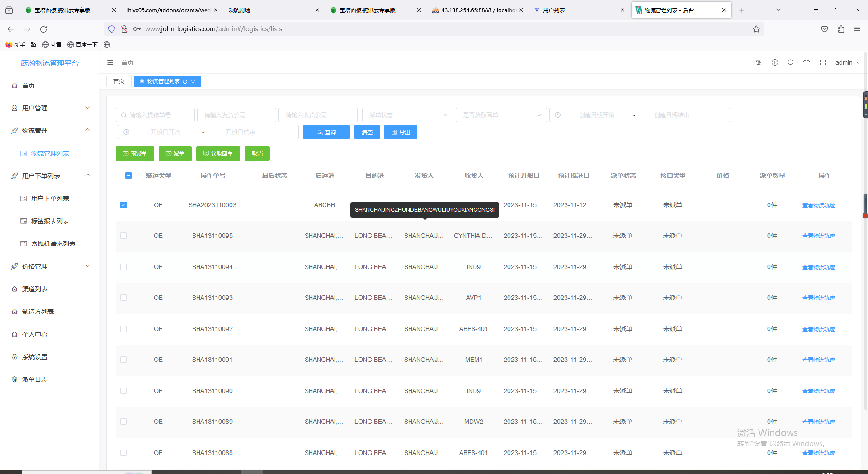Click the 首页 home icon in sidebar
This screenshot has width=868, height=474.
pos(14,85)
